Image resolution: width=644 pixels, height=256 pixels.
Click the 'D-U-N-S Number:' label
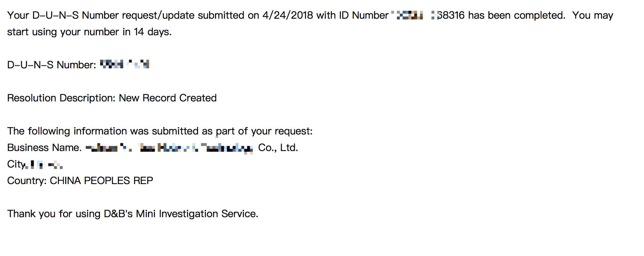tap(52, 65)
